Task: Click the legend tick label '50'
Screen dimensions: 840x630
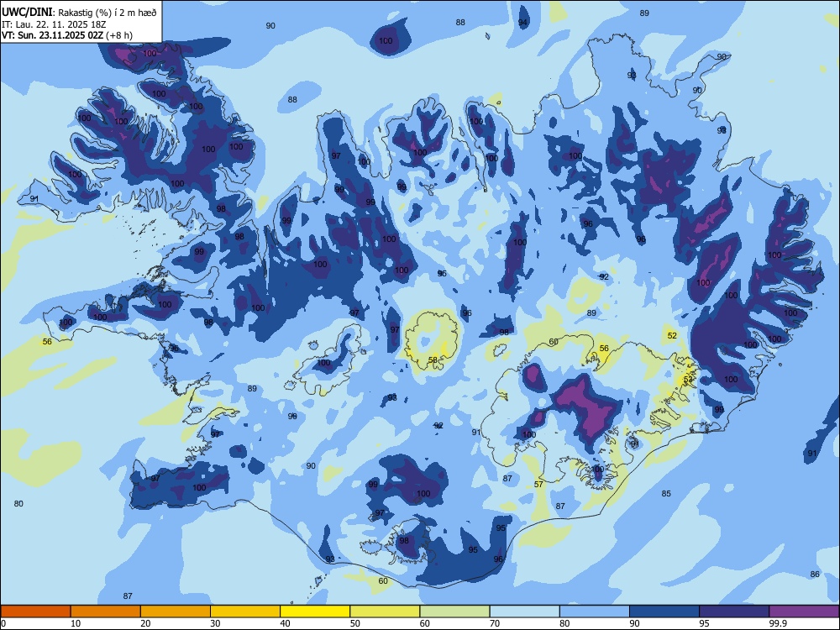Action: (354, 623)
